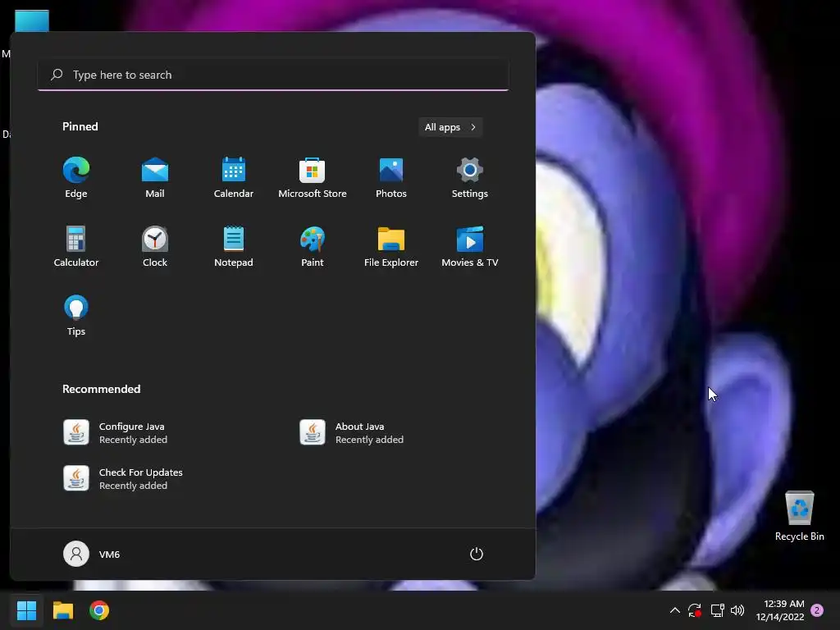Click the Power button in Start menu
Screen dimensions: 840x630
tap(477, 554)
